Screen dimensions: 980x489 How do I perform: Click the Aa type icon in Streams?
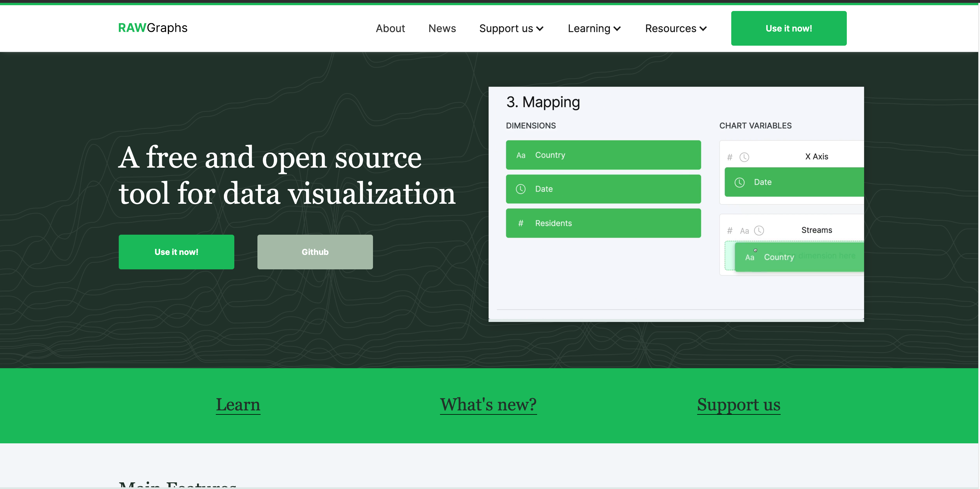click(744, 231)
